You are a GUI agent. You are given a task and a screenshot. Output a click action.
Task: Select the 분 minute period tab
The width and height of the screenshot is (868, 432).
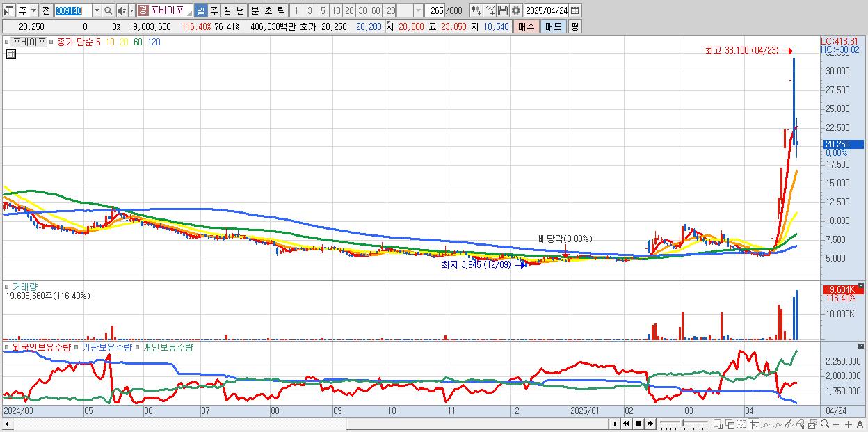click(x=255, y=10)
